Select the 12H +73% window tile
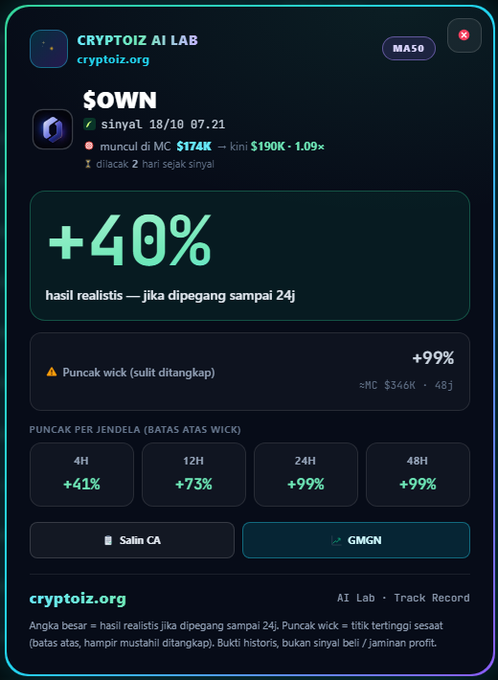Image resolution: width=498 pixels, height=680 pixels. click(194, 474)
